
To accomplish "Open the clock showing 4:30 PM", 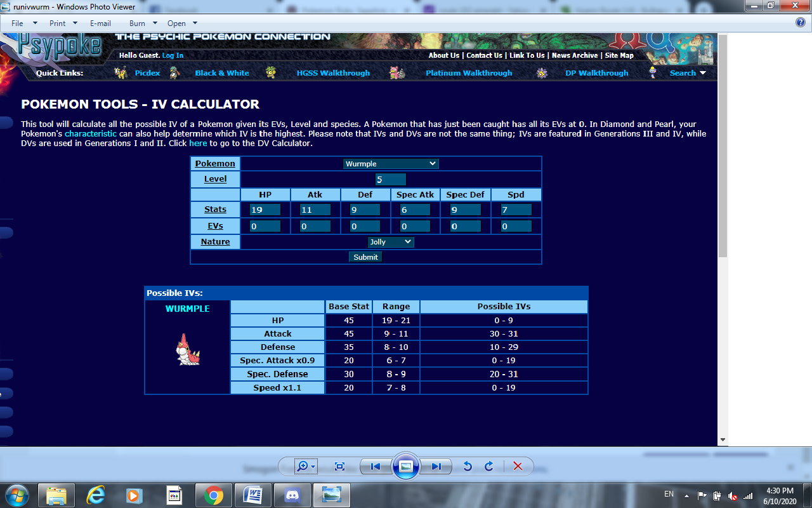I will pos(780,495).
